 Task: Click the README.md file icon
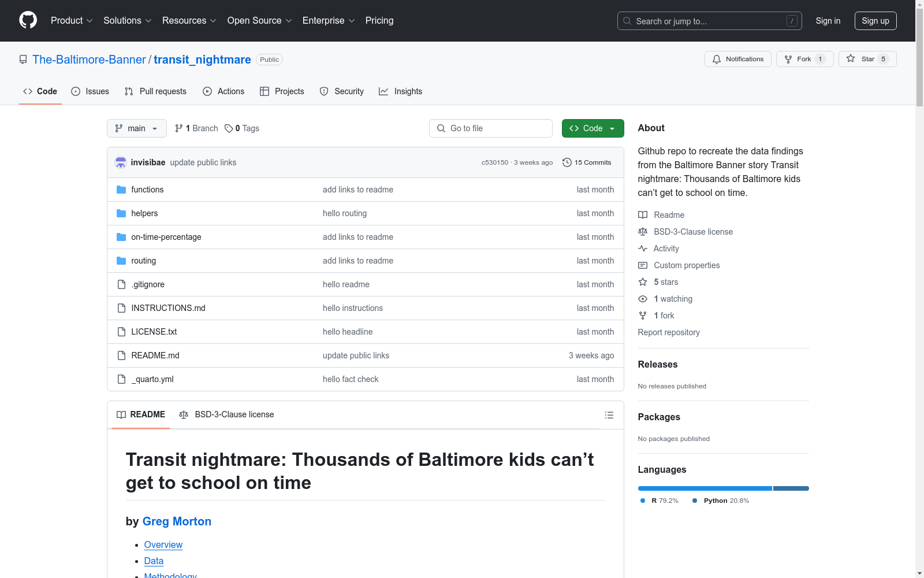121,355
